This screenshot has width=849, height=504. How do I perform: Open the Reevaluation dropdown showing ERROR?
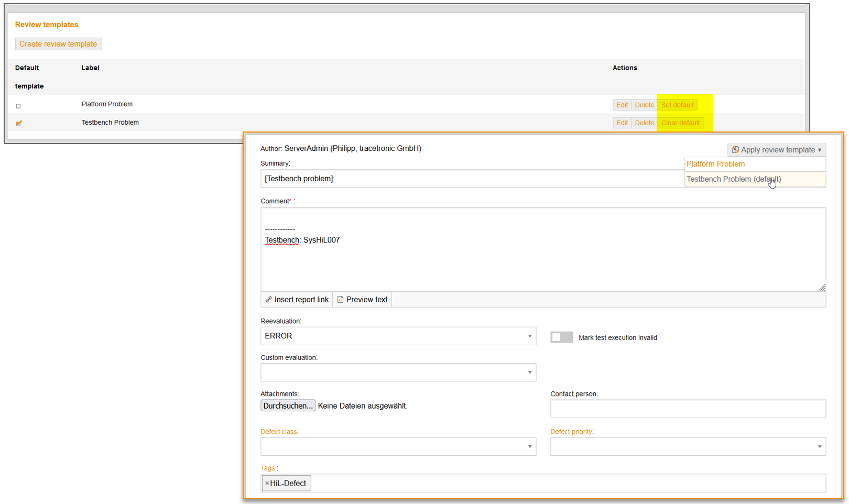398,336
